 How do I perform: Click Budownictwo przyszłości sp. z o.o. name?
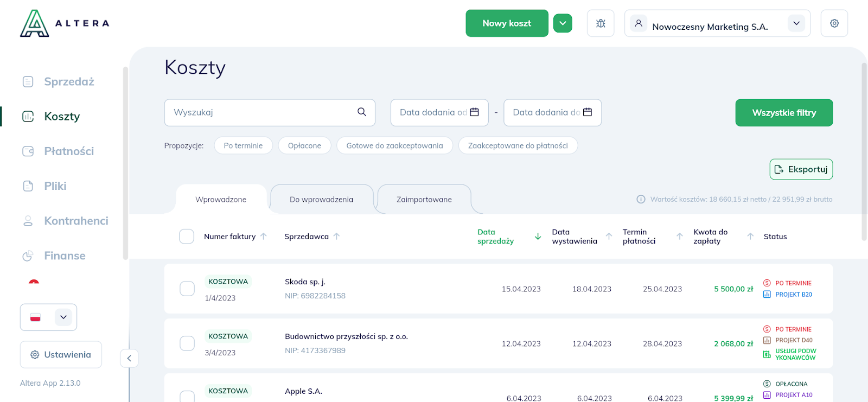click(x=346, y=336)
